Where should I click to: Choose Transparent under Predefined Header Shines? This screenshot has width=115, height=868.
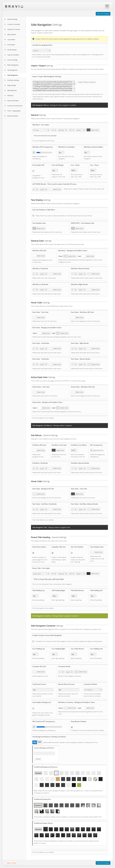(38, 829)
